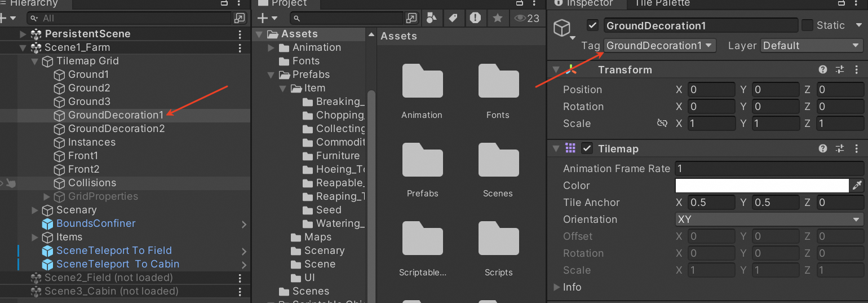Image resolution: width=868 pixels, height=303 pixels.
Task: Collapse Scene1_Farm in Hierarchy
Action: (23, 47)
